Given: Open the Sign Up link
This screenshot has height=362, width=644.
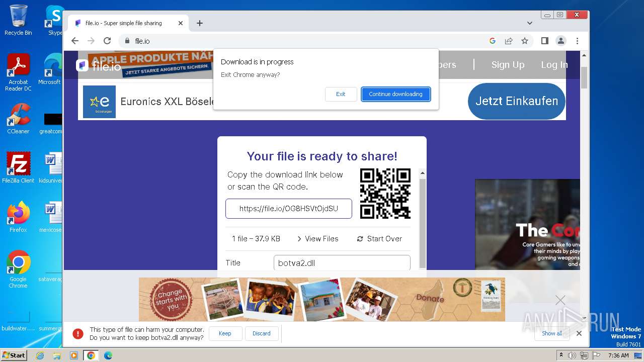Looking at the screenshot, I should click(508, 65).
